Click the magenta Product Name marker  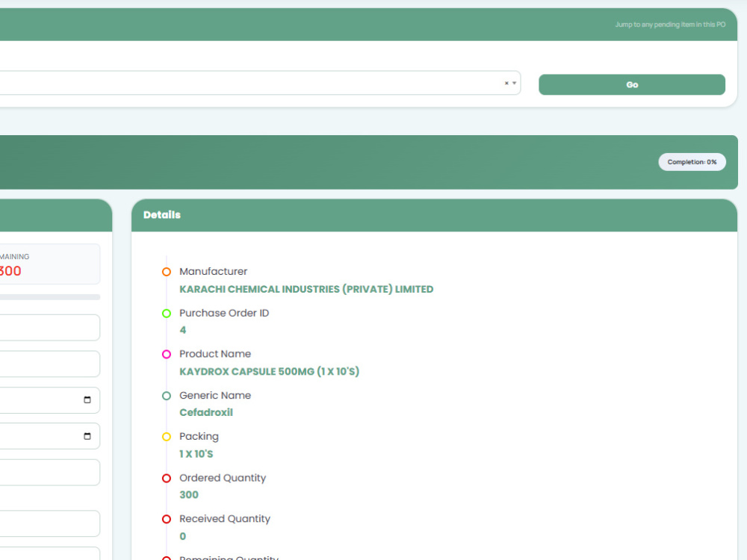click(167, 354)
